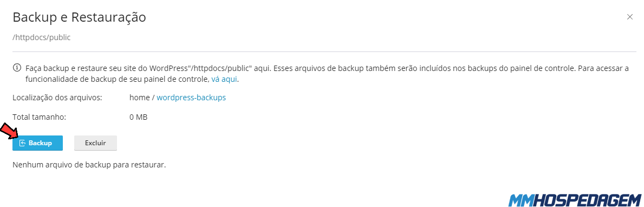
Task: Click the blue Backup button
Action: (x=37, y=143)
